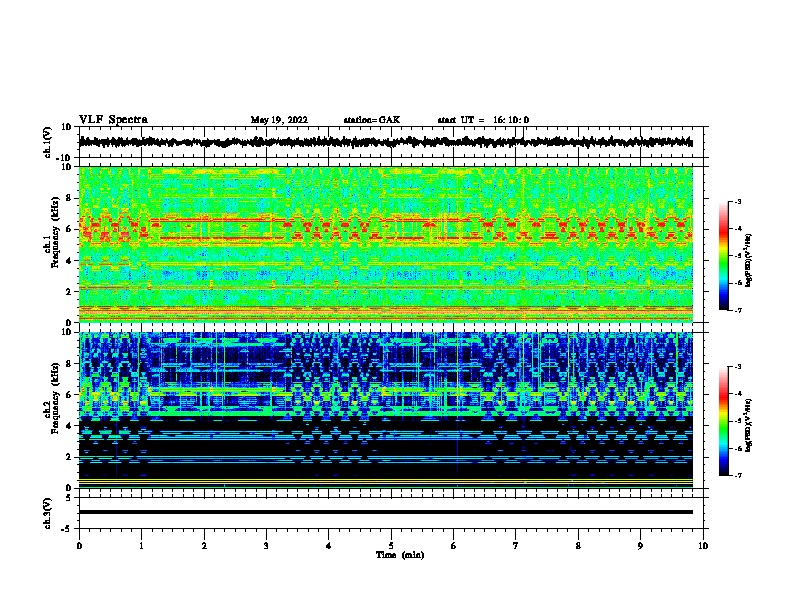Screen dimensions: 792x612
Task: Click the "ch.3(V)" axis label
Action: pos(48,513)
